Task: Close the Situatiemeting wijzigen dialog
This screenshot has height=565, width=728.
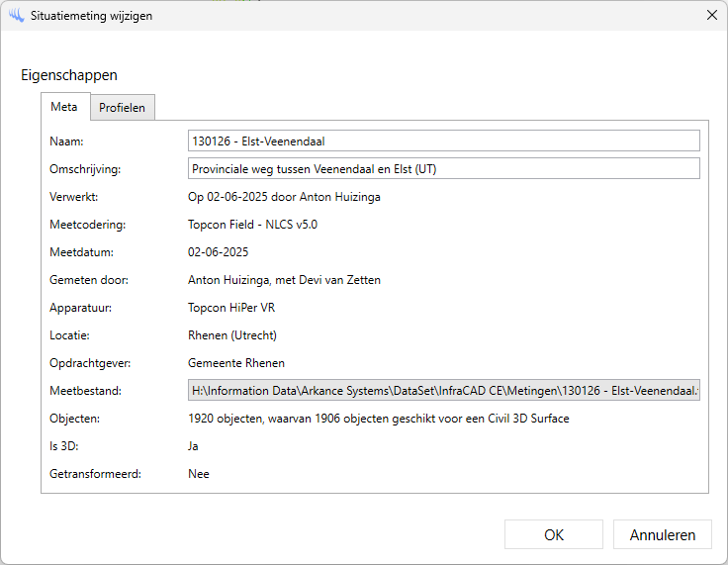Action: [711, 16]
